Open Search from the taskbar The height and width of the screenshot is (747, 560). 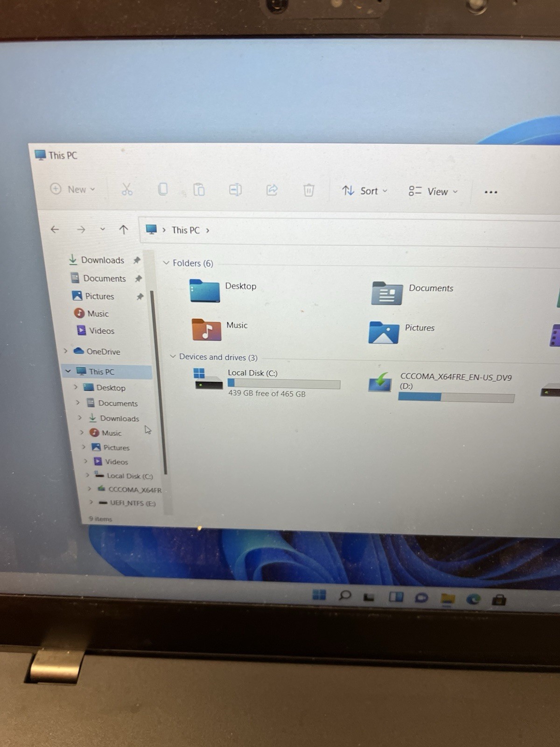pyautogui.click(x=345, y=595)
